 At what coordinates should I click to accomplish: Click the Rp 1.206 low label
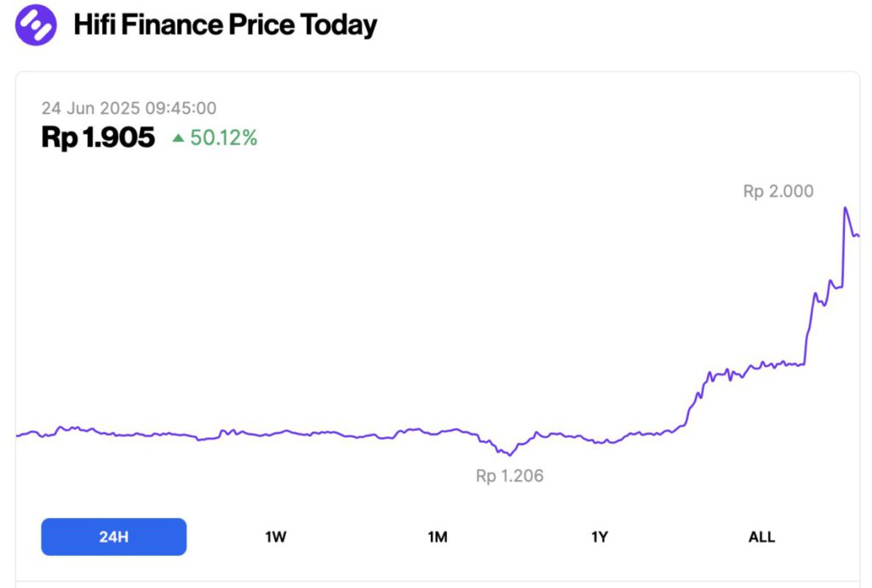pyautogui.click(x=509, y=476)
